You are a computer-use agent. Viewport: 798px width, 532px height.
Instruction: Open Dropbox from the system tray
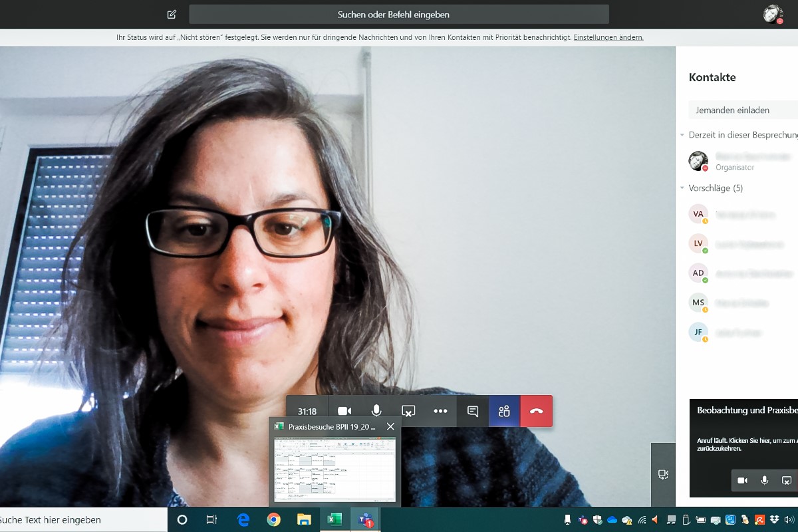pos(774,520)
